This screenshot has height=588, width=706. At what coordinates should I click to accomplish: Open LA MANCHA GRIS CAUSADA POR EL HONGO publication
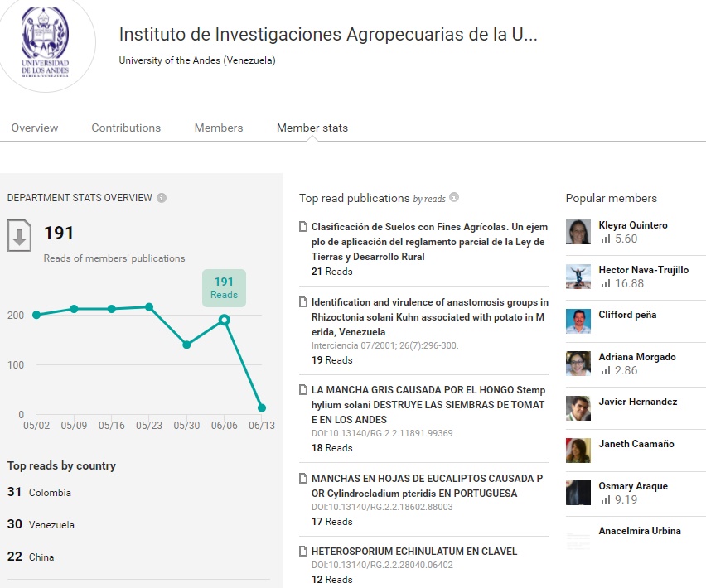point(428,404)
